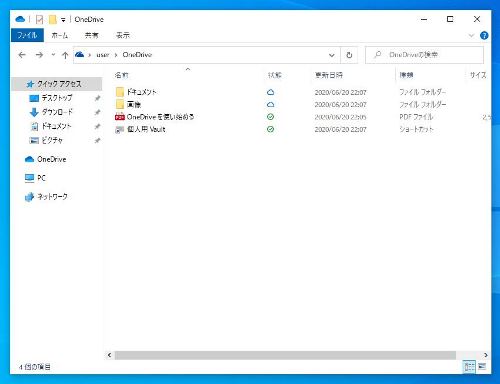Screen dimensions: 500x384
Task: Click the pin icon next to sidebar ドキュメント
Action: (97, 126)
